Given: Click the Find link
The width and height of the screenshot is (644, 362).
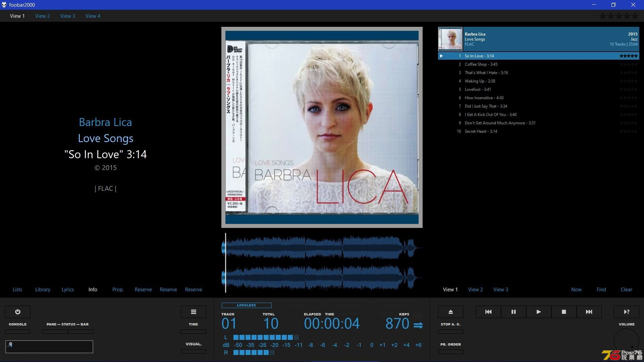Looking at the screenshot, I should [601, 289].
